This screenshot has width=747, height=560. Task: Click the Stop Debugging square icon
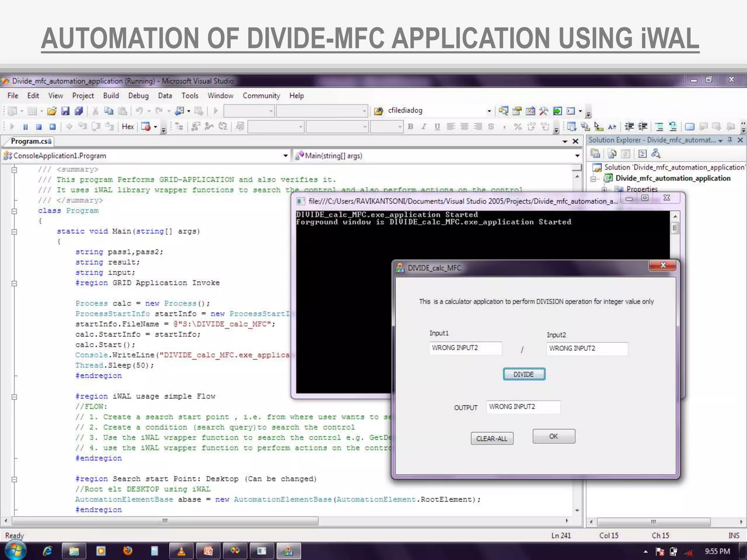[39, 127]
